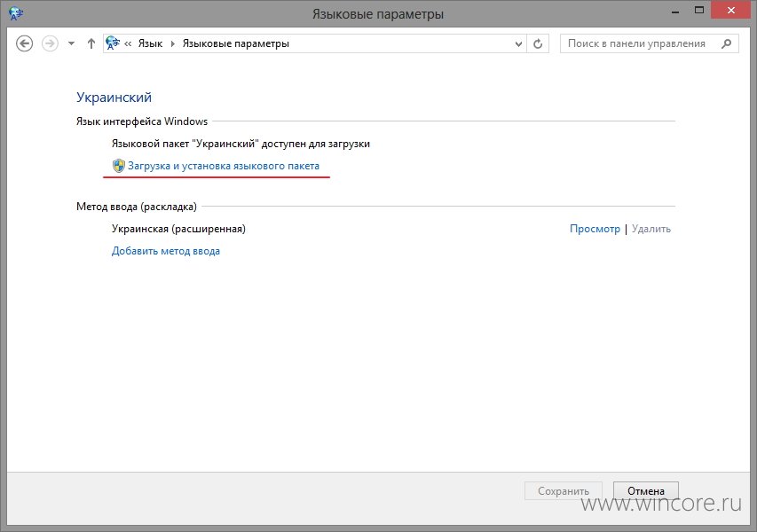The image size is (757, 532).
Task: Click «Загрузка и установка языкового пакета» link
Action: pos(224,166)
